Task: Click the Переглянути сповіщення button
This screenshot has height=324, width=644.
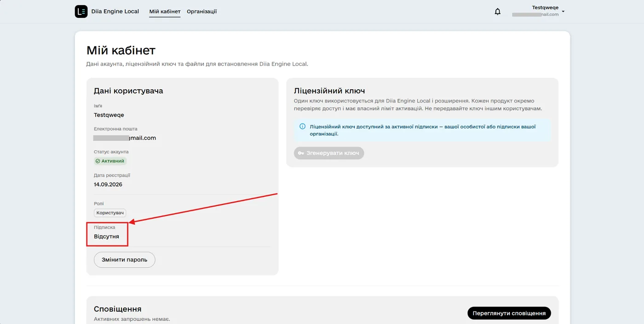Action: tap(509, 313)
